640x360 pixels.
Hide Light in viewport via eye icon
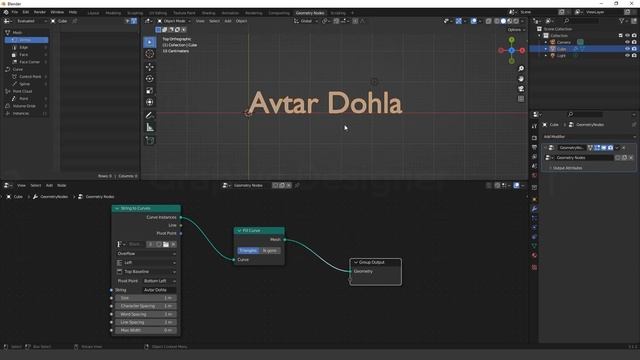(x=627, y=56)
